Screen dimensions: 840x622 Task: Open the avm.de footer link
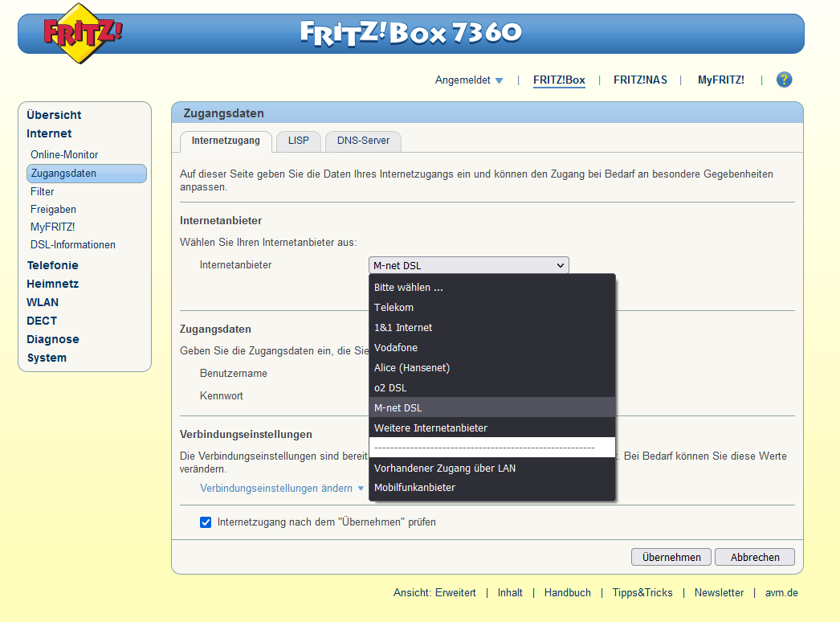click(x=781, y=592)
